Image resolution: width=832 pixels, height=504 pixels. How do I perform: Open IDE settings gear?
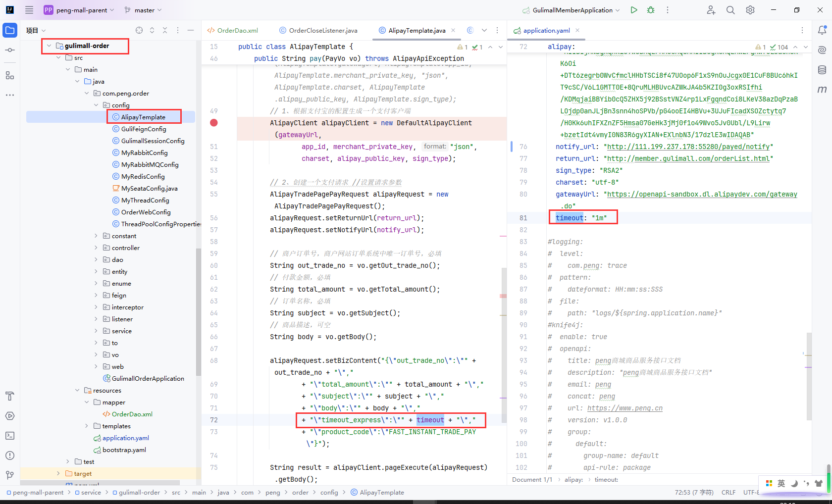(750, 10)
